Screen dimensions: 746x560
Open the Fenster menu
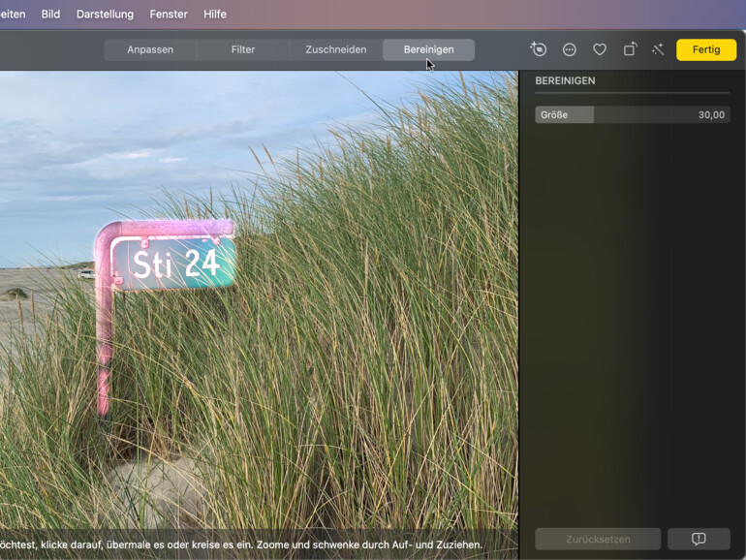[169, 15]
